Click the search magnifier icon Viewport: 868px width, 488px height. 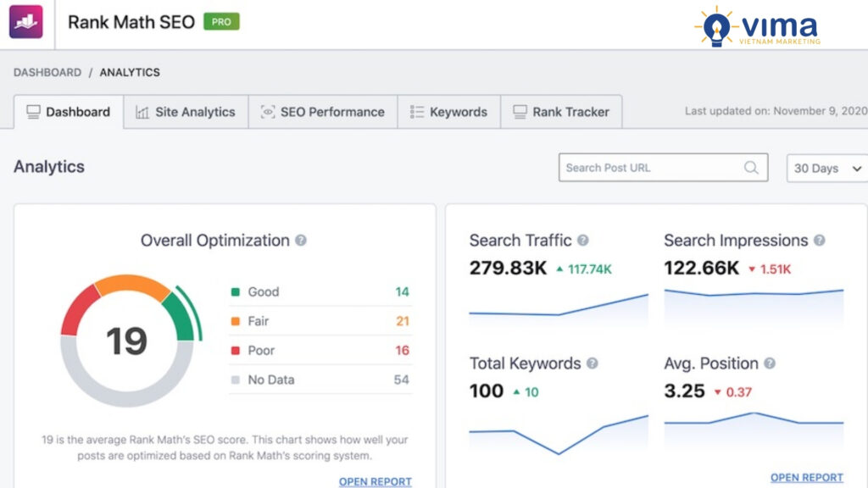[x=751, y=167]
